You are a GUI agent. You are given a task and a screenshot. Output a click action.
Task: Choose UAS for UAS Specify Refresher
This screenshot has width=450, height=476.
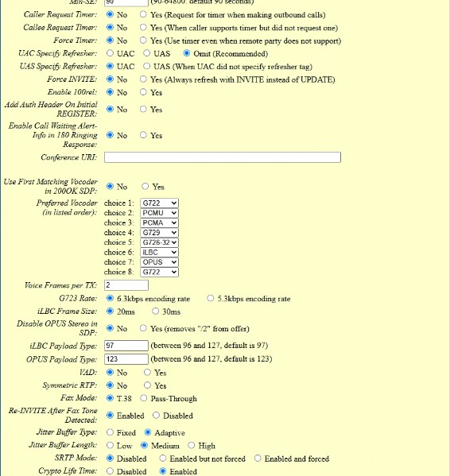tap(146, 66)
